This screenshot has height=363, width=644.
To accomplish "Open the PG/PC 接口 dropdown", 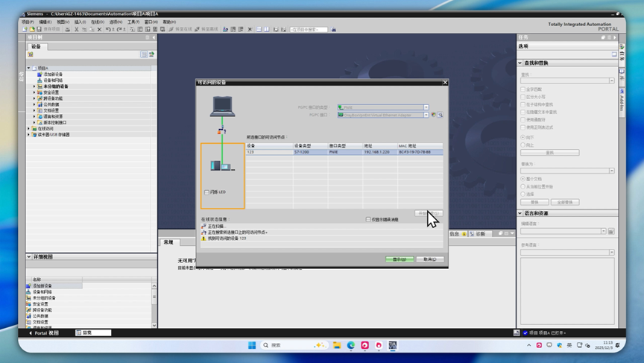I will 426,115.
